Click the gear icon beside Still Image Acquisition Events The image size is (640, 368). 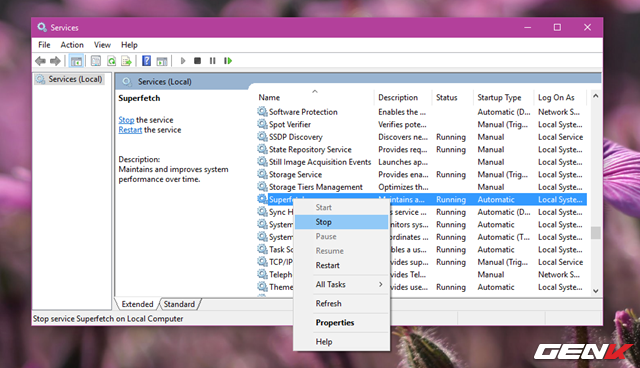tap(262, 162)
